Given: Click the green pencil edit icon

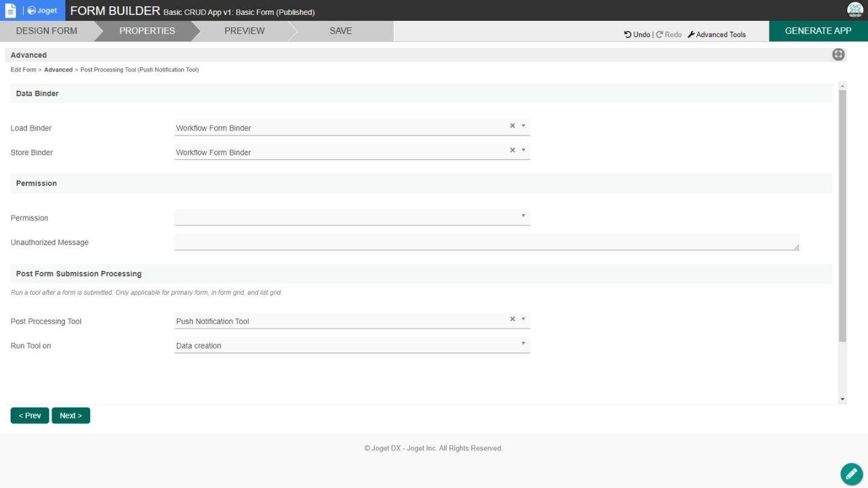Looking at the screenshot, I should point(851,474).
